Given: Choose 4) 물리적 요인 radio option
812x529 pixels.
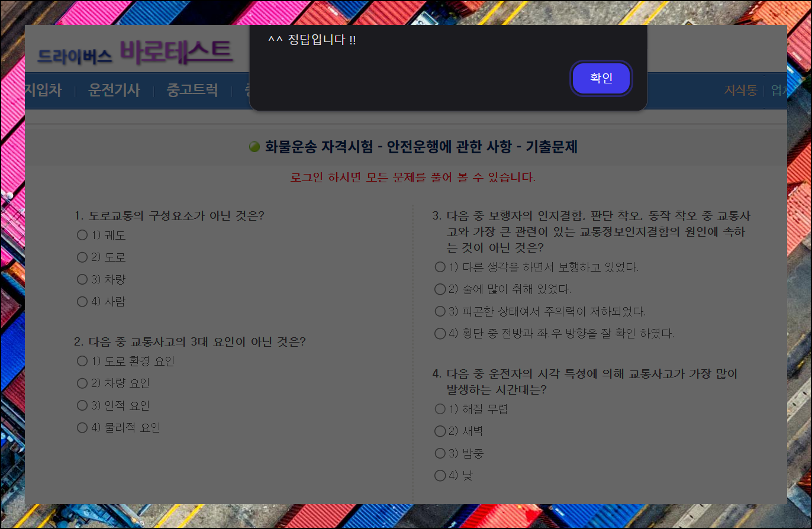Looking at the screenshot, I should tap(82, 427).
